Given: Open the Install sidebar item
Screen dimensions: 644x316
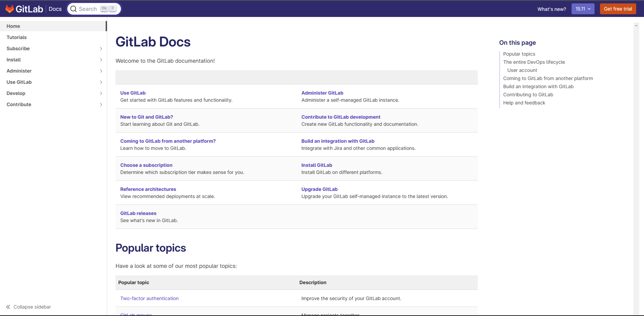Looking at the screenshot, I should click(14, 60).
